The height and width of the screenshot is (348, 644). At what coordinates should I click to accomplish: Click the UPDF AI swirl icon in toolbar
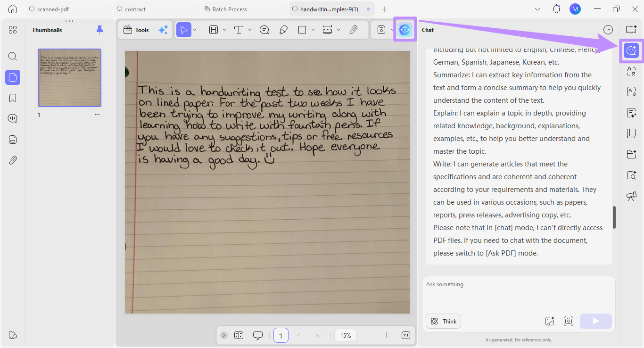[x=405, y=30]
